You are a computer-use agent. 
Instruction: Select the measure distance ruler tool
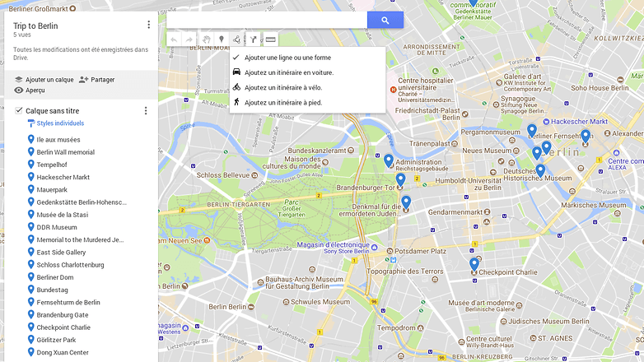[x=270, y=39]
